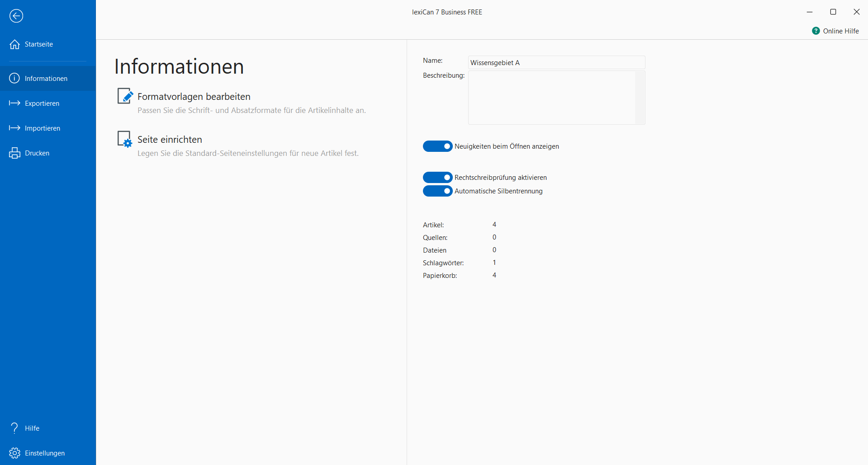Screen dimensions: 868x465
Task: Click the Drucken printer icon
Action: click(14, 153)
